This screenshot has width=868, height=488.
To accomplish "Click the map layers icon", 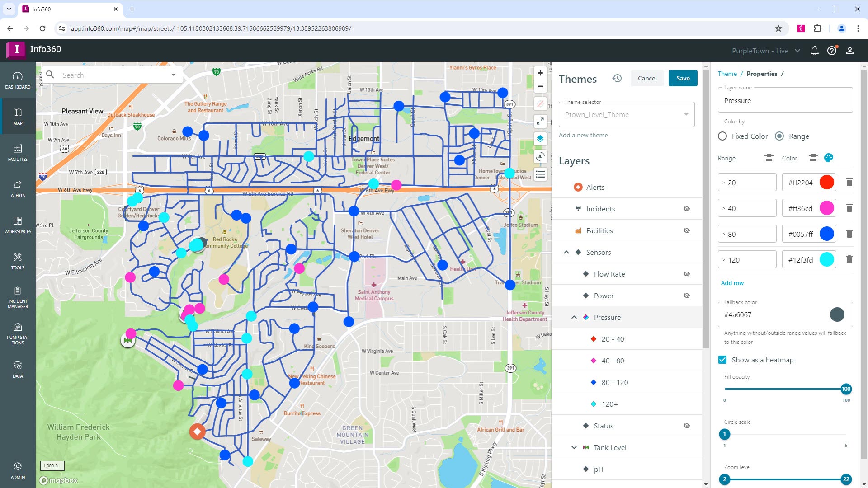I will 540,139.
